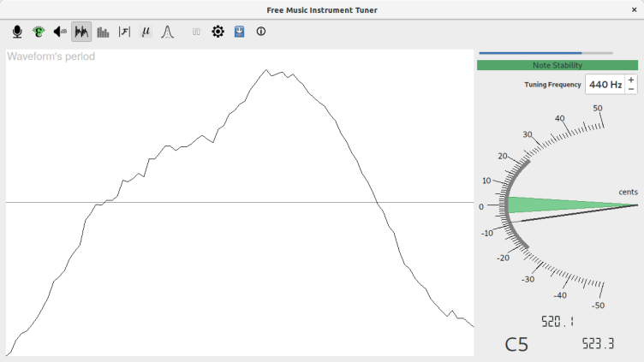This screenshot has width=644, height=362.
Task: Show the spectrum bars histogram view
Action: pyautogui.click(x=103, y=32)
